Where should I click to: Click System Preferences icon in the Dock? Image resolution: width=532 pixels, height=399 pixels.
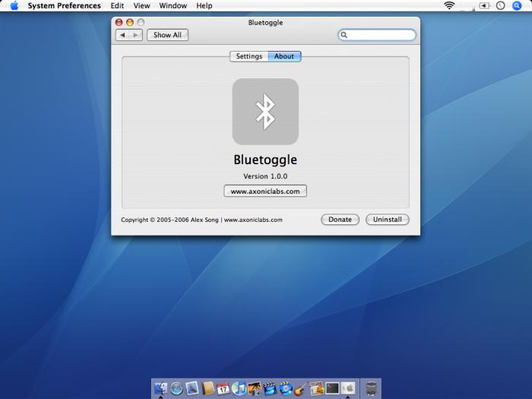[x=348, y=388]
